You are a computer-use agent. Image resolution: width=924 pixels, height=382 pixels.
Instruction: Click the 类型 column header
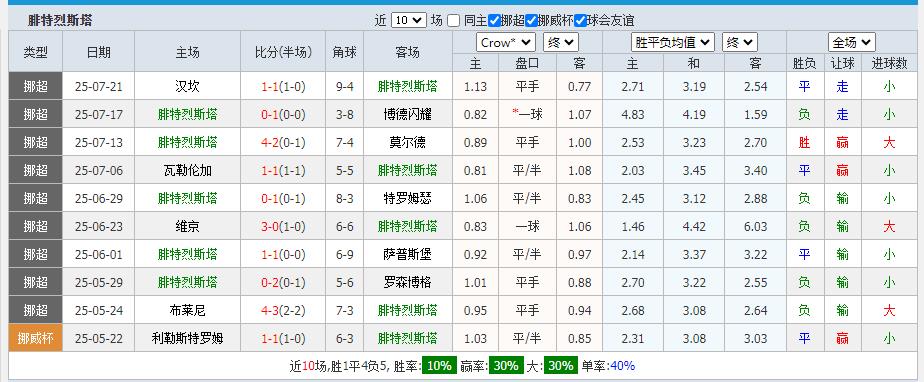click(35, 52)
